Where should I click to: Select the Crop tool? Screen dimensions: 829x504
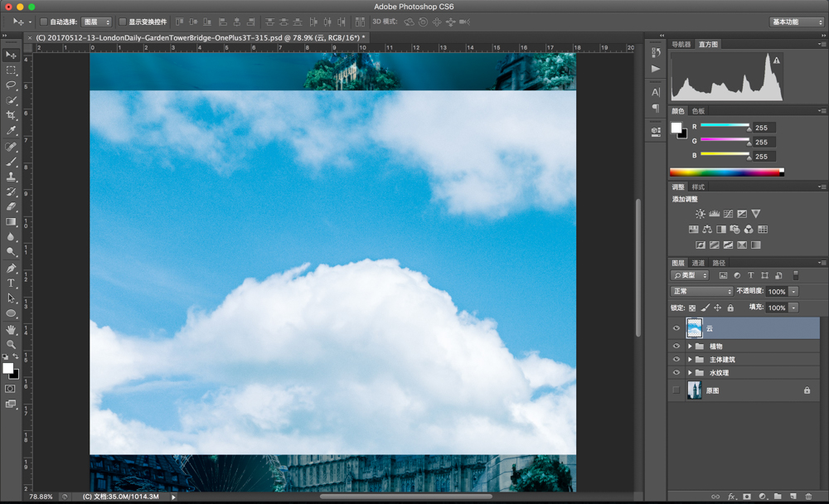pyautogui.click(x=11, y=115)
